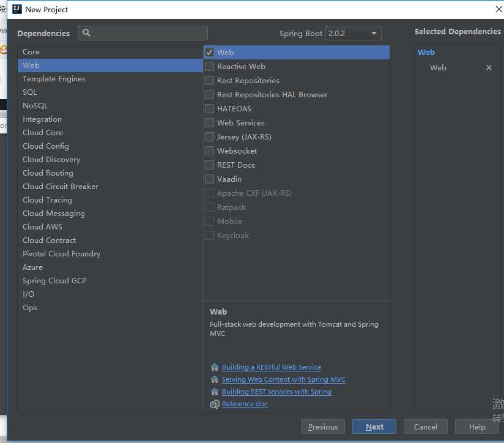Click the Reference doc icon
Viewport: 504px width, 443px height.
(x=215, y=404)
